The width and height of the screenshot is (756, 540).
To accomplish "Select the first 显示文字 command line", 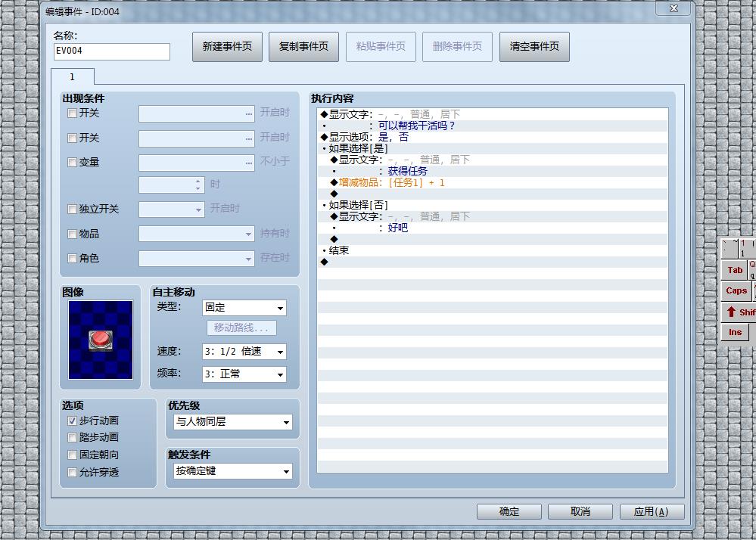I will click(493, 115).
